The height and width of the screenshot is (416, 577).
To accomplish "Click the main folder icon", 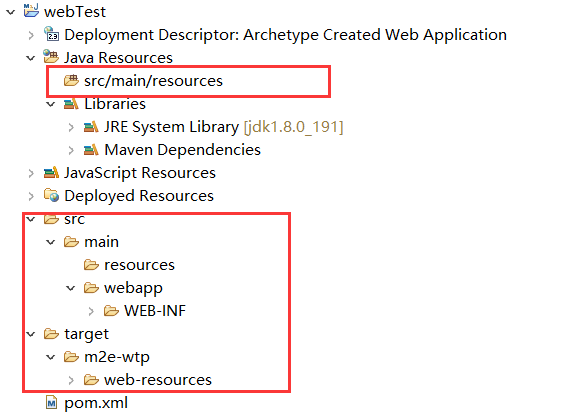I will pos(71,242).
